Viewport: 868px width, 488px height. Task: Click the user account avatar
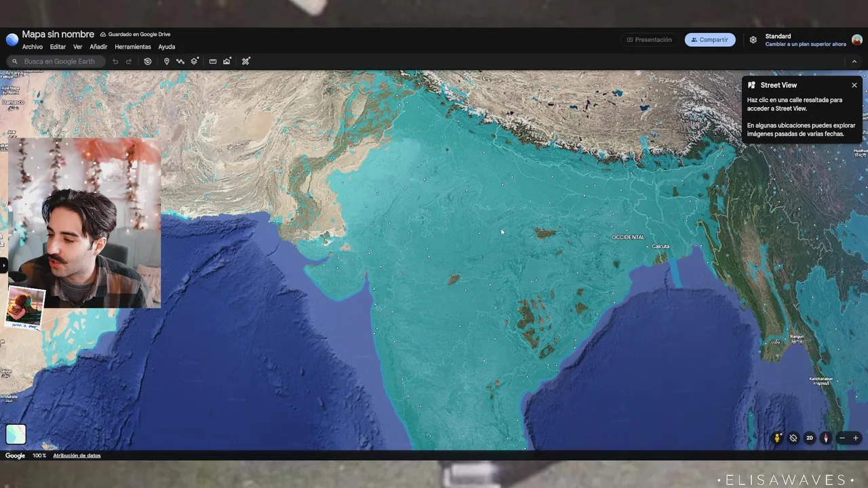coord(856,40)
